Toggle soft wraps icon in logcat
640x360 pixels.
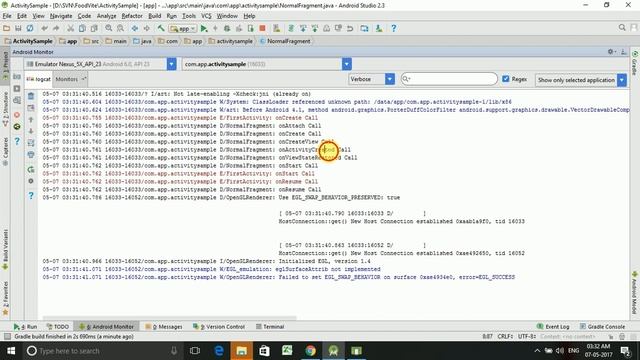coord(31,143)
